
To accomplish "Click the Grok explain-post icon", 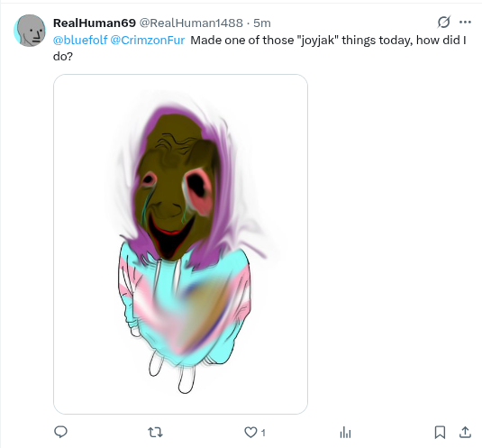I will pyautogui.click(x=444, y=23).
